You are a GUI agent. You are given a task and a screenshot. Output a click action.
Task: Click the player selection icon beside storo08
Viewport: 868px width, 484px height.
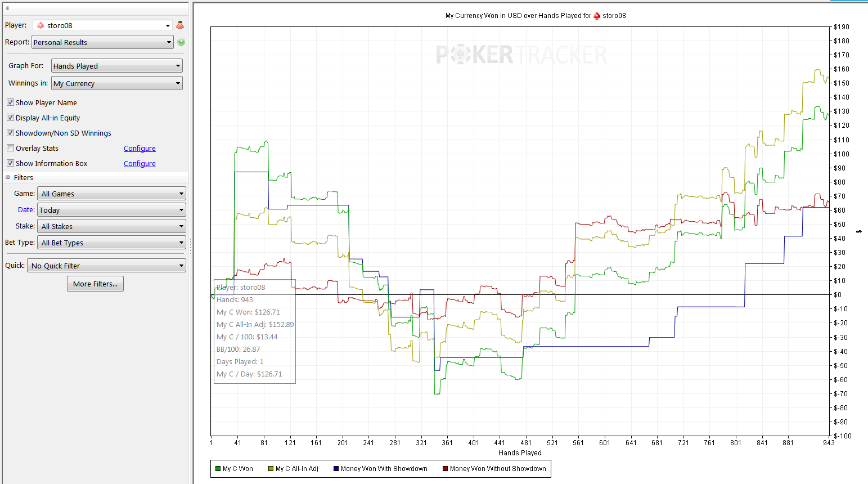point(180,25)
